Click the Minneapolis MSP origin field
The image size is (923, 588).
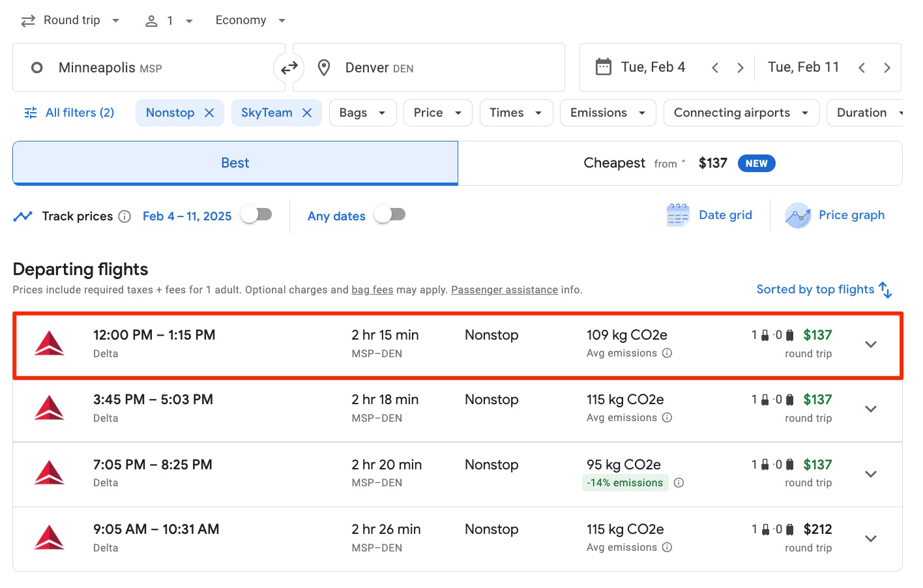point(130,67)
